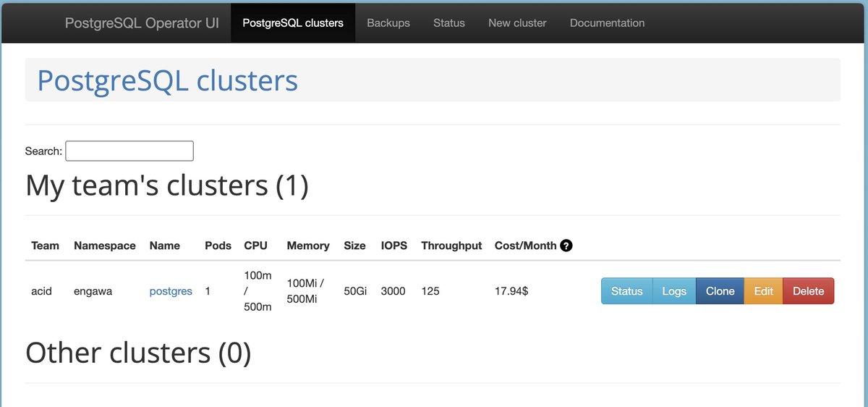Click the PostgreSQL clusters page heading
The height and width of the screenshot is (407, 868).
(x=167, y=80)
